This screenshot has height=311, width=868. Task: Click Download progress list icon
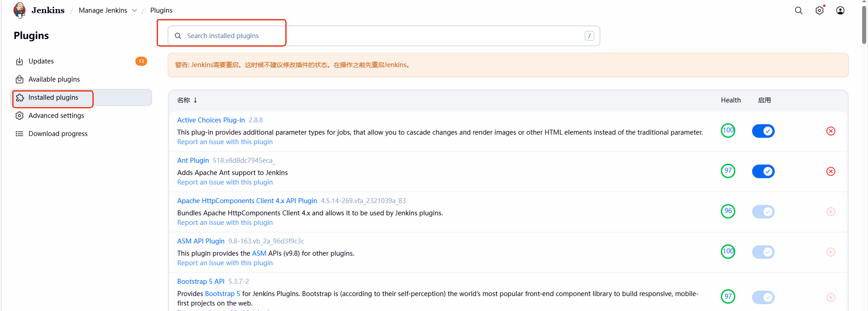pyautogui.click(x=19, y=134)
